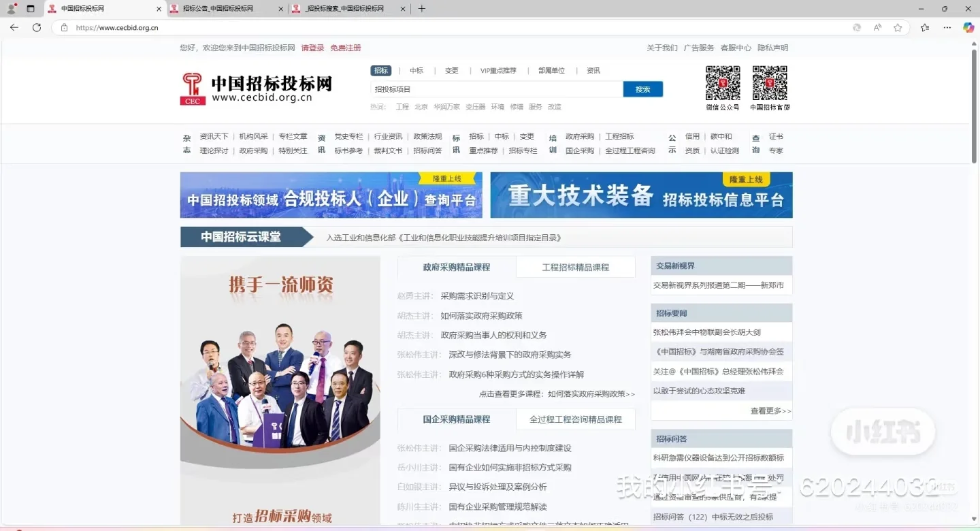Open the 工程招标精品课程 course tab

pos(575,266)
